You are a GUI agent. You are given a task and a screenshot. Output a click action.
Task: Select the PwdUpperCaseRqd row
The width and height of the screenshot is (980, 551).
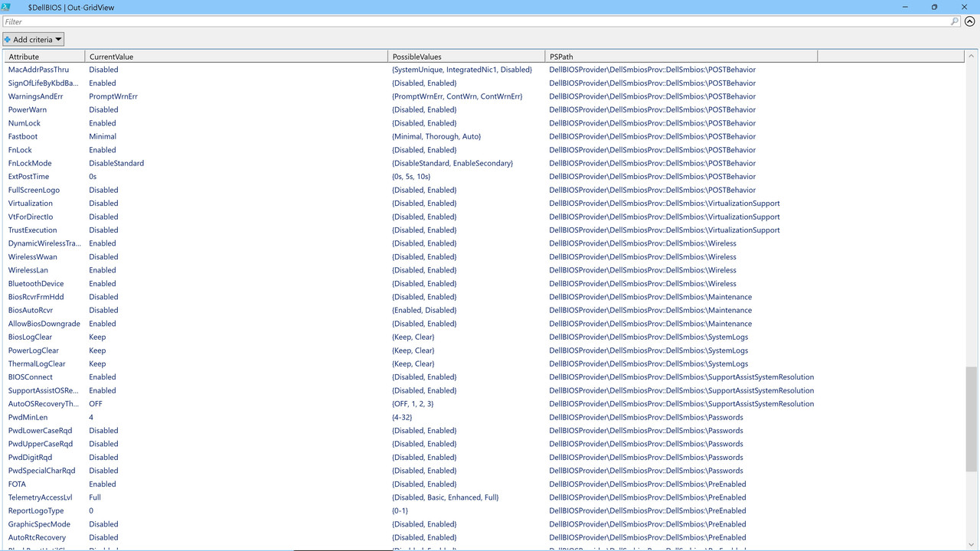[484, 444]
